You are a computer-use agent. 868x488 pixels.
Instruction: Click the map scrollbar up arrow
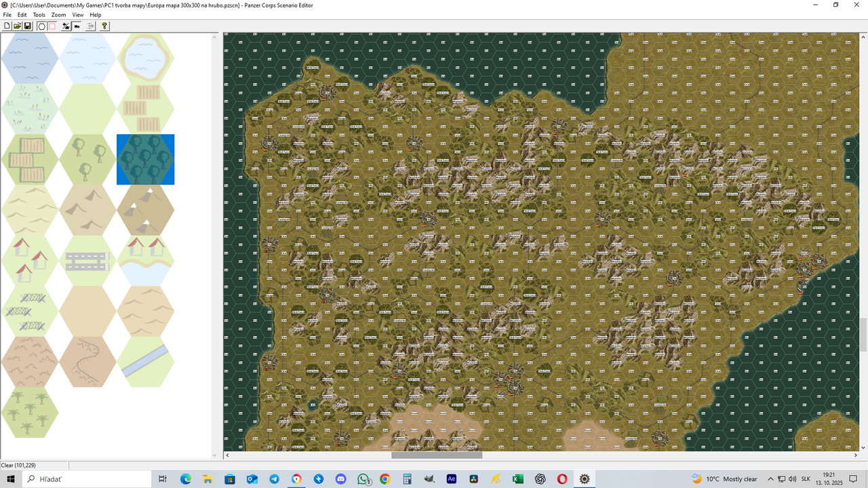tap(863, 37)
